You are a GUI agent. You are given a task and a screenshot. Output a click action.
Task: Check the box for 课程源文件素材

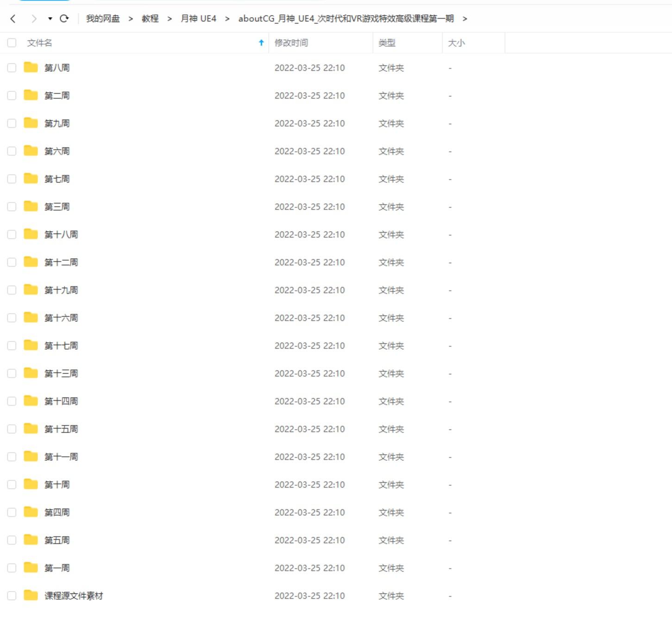pyautogui.click(x=12, y=596)
